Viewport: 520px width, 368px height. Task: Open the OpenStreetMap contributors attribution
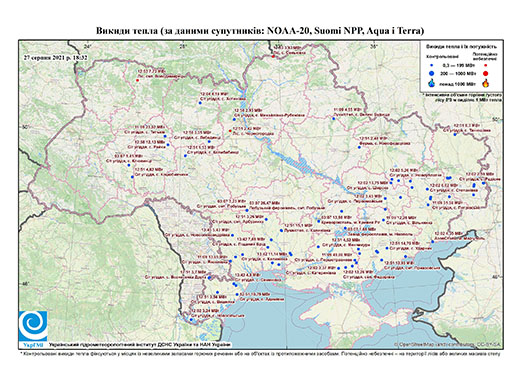(448, 344)
